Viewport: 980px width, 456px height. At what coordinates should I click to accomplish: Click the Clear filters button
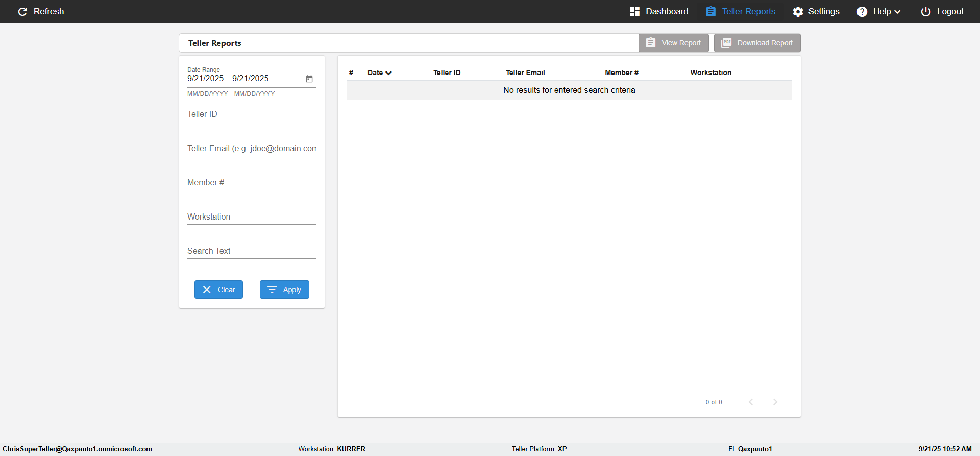pos(218,290)
